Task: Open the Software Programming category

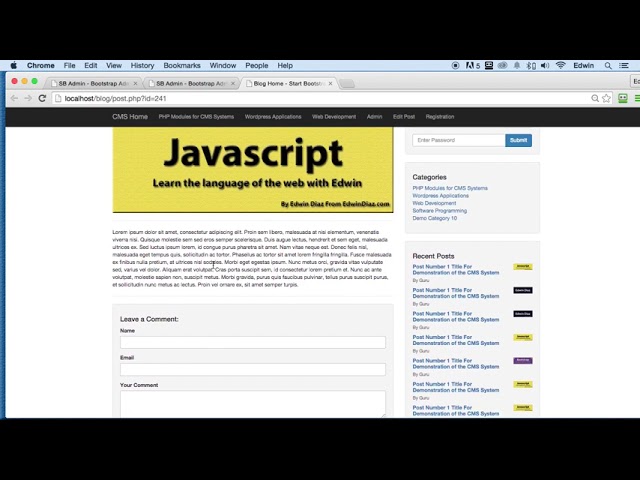Action: (x=440, y=211)
